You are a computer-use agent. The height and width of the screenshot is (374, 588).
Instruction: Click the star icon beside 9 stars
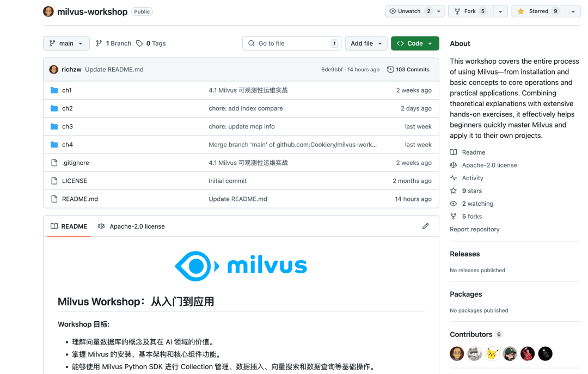coord(454,191)
